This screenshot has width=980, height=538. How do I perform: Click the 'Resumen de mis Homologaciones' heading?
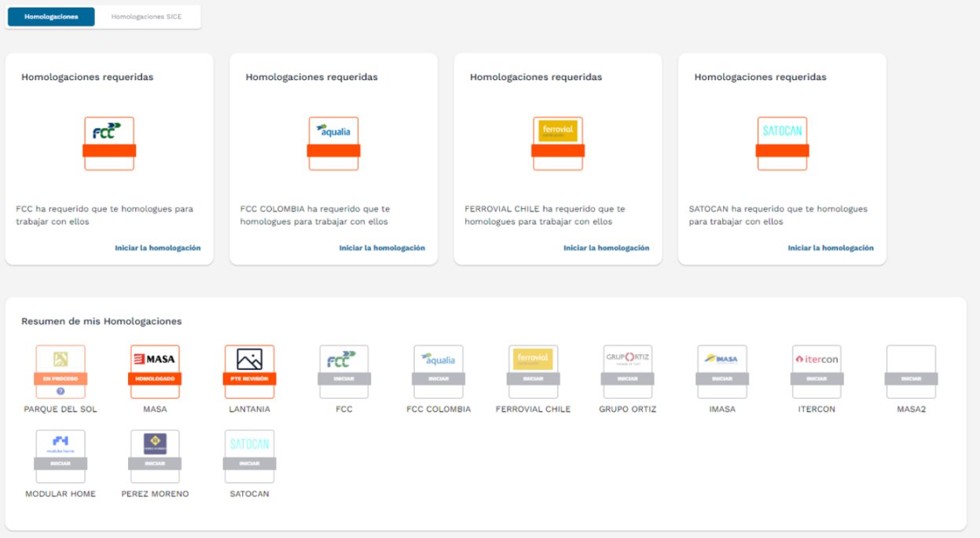click(x=101, y=321)
